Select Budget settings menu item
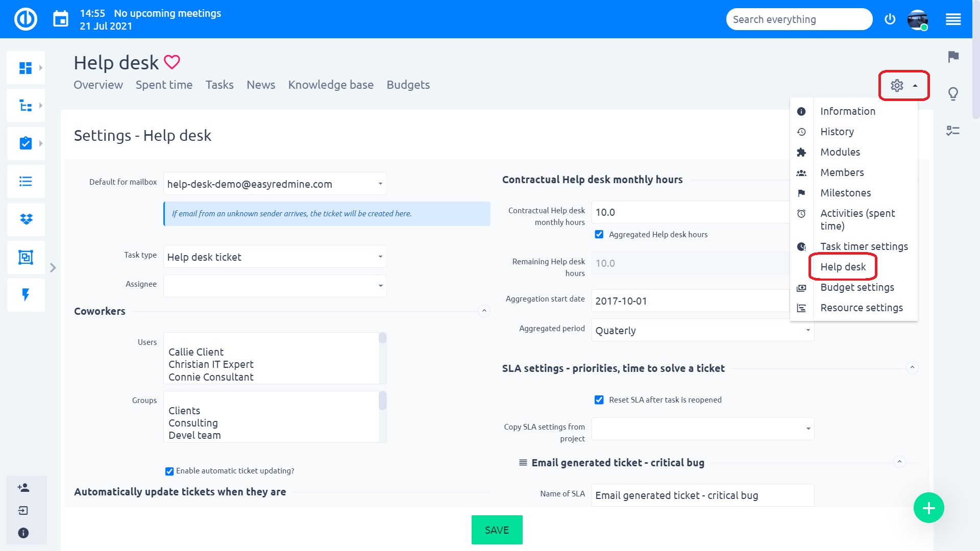 (853, 287)
